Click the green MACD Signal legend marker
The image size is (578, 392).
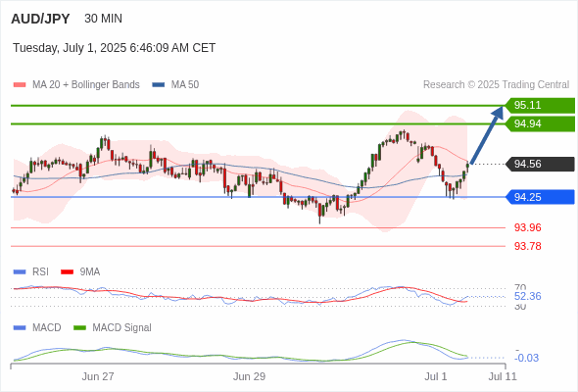click(79, 328)
